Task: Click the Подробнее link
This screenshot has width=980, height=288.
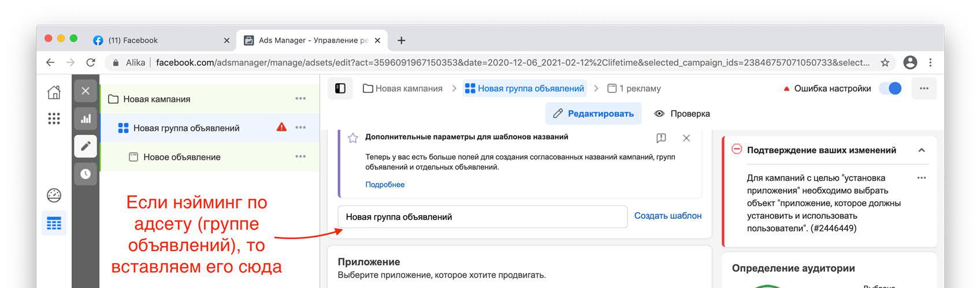Action: tap(385, 185)
